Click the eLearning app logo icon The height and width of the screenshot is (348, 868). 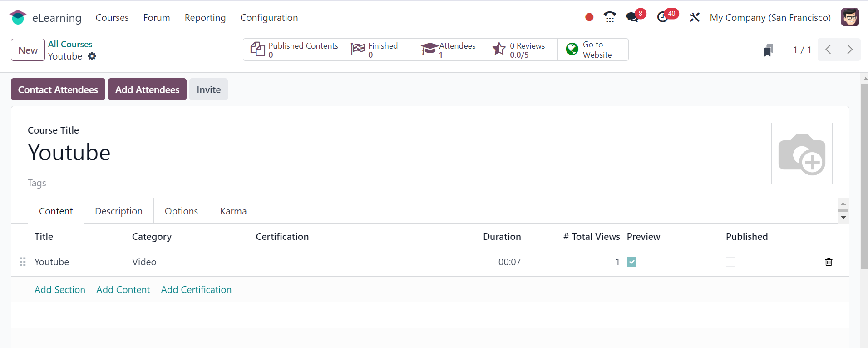tap(18, 17)
